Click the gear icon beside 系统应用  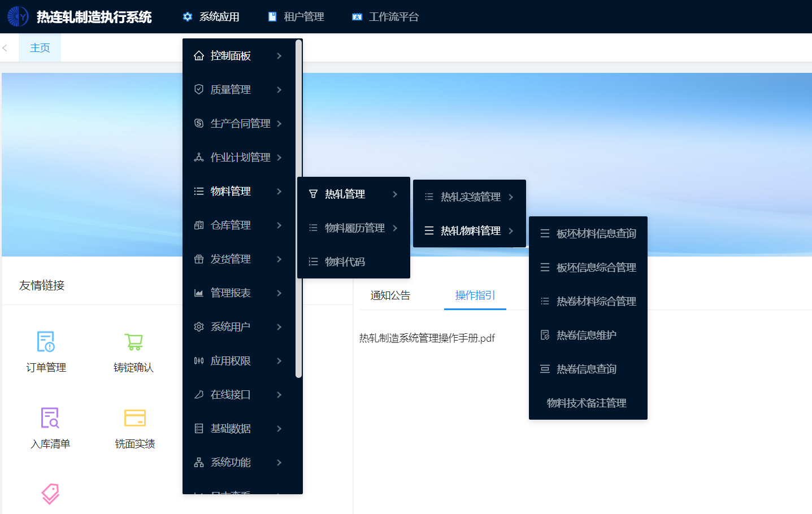click(188, 17)
